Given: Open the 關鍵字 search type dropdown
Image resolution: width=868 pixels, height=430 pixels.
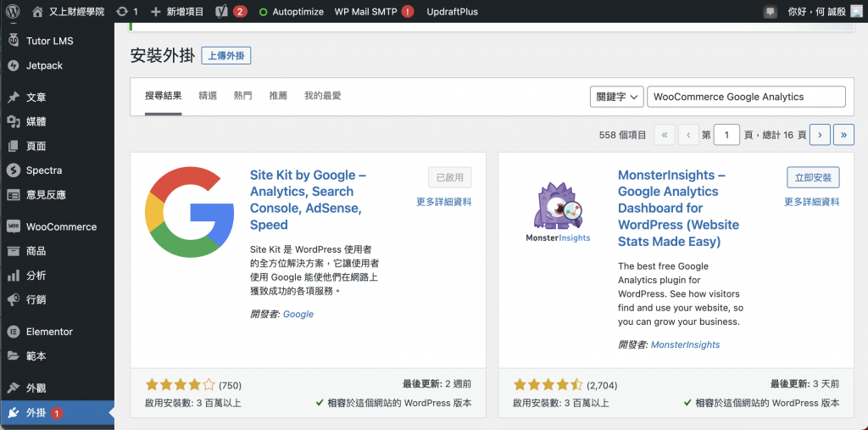Looking at the screenshot, I should pyautogui.click(x=617, y=97).
